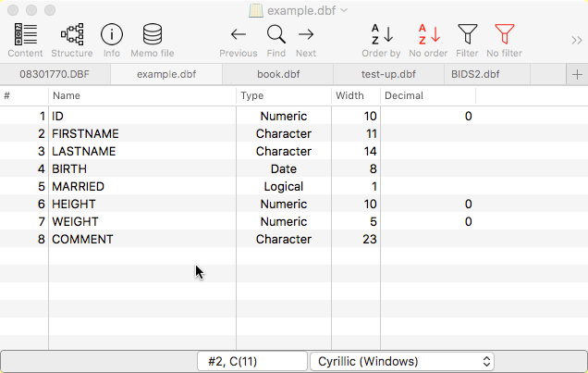This screenshot has width=588, height=373.
Task: Open the Memo file icon
Action: [153, 35]
